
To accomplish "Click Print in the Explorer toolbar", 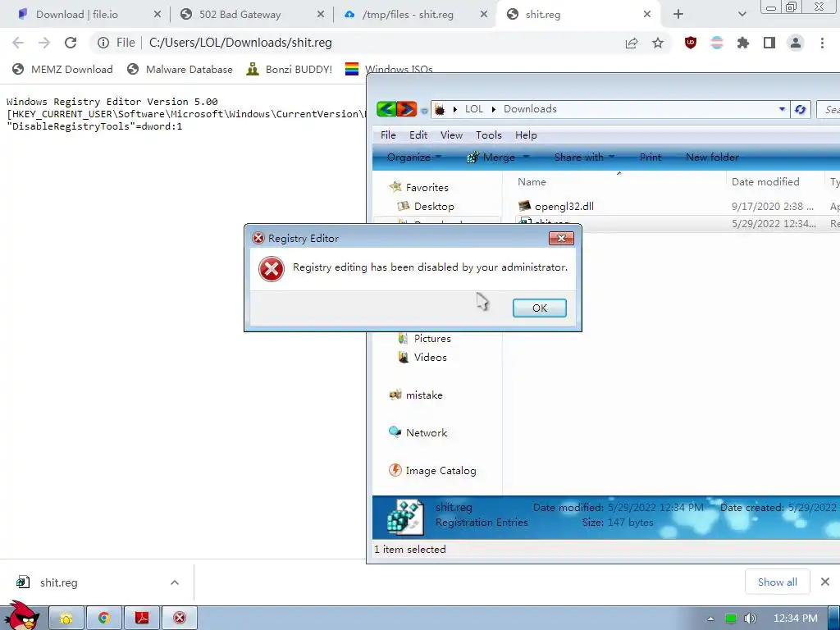I will point(650,157).
